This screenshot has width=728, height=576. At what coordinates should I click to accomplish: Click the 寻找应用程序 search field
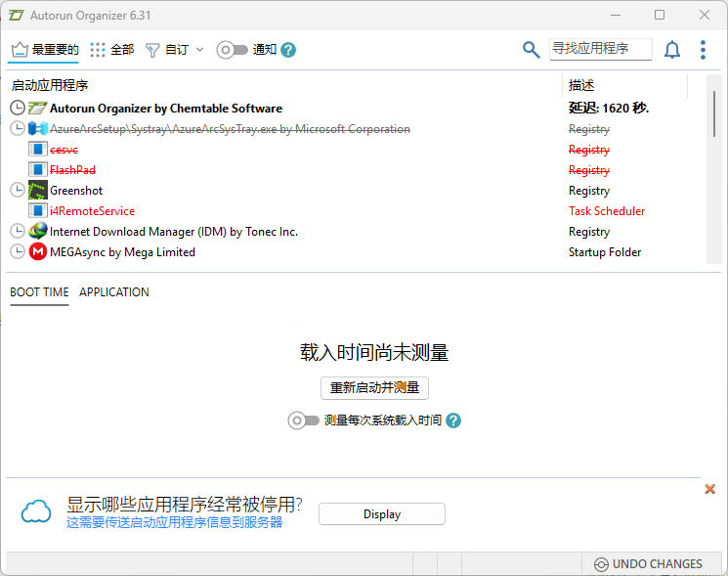[600, 49]
